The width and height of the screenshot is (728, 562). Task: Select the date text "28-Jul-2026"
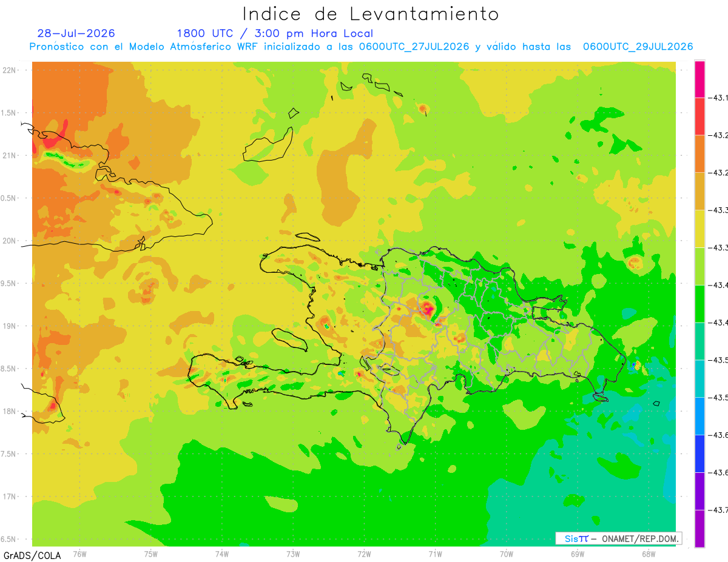tap(76, 33)
